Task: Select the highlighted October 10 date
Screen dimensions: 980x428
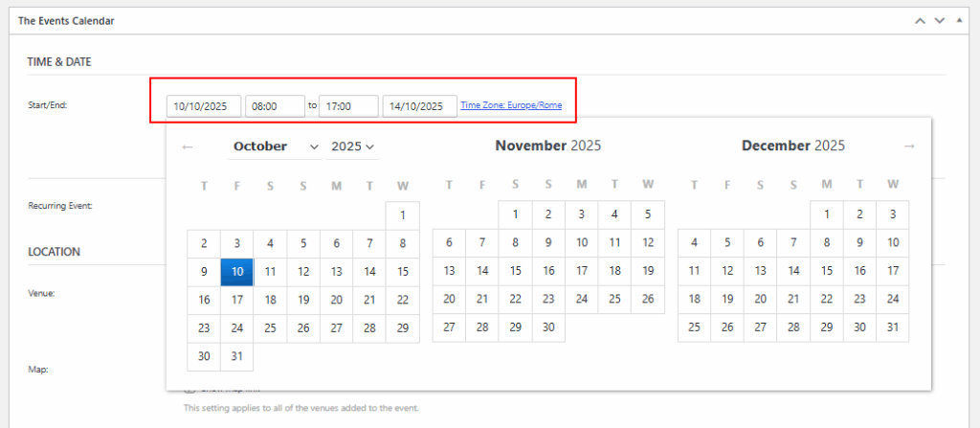Action: tap(237, 272)
